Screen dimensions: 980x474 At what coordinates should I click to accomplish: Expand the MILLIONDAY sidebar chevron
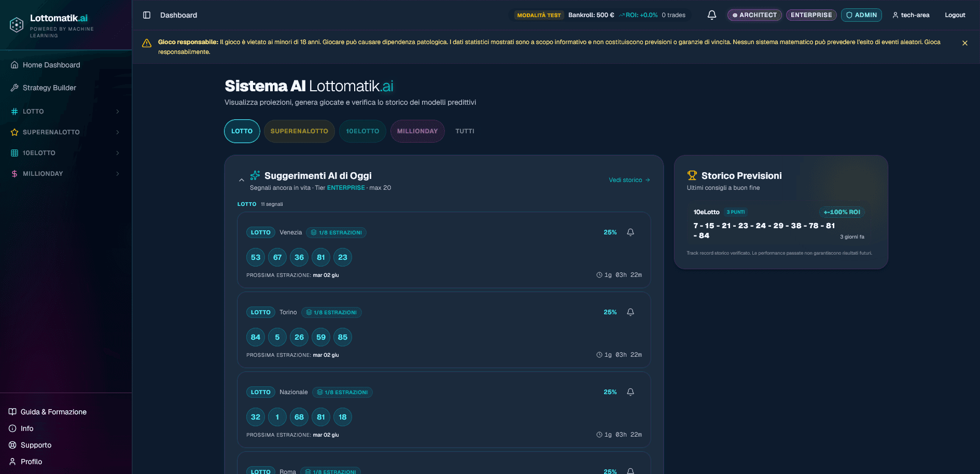(118, 174)
